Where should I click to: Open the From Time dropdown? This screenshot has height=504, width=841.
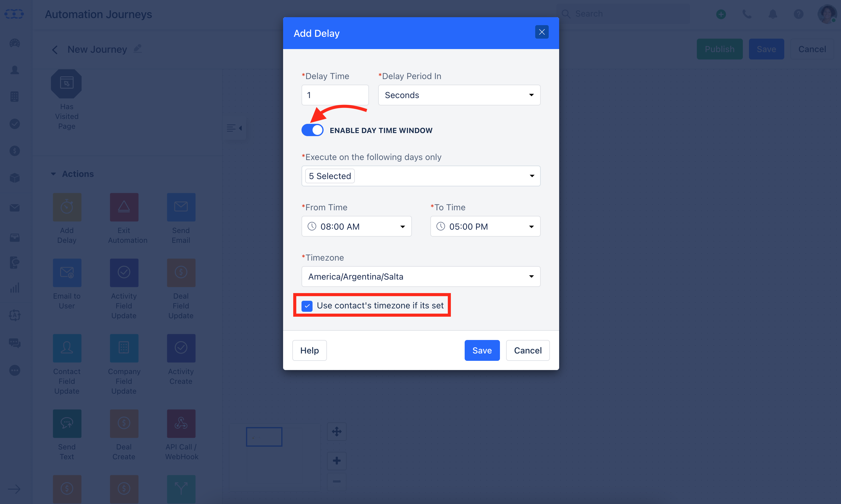pyautogui.click(x=356, y=226)
